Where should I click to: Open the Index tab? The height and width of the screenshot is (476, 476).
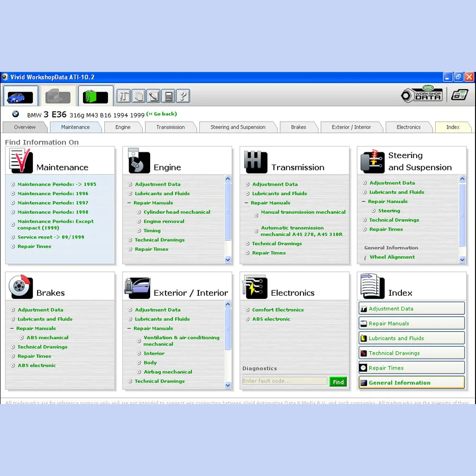coord(453,127)
